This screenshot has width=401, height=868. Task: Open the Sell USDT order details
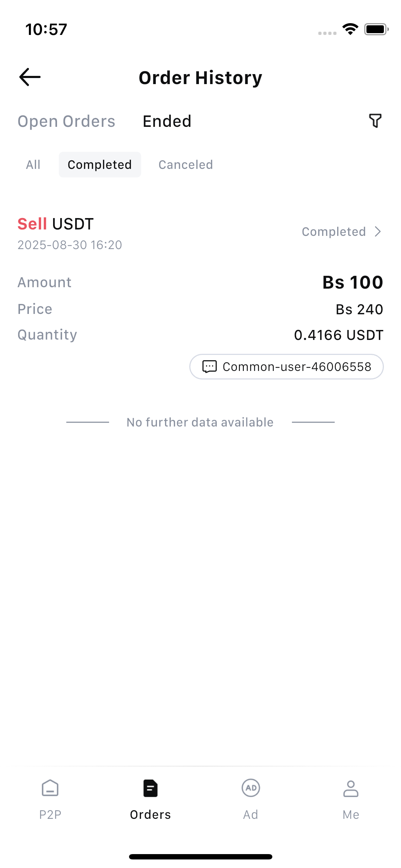[x=56, y=224]
